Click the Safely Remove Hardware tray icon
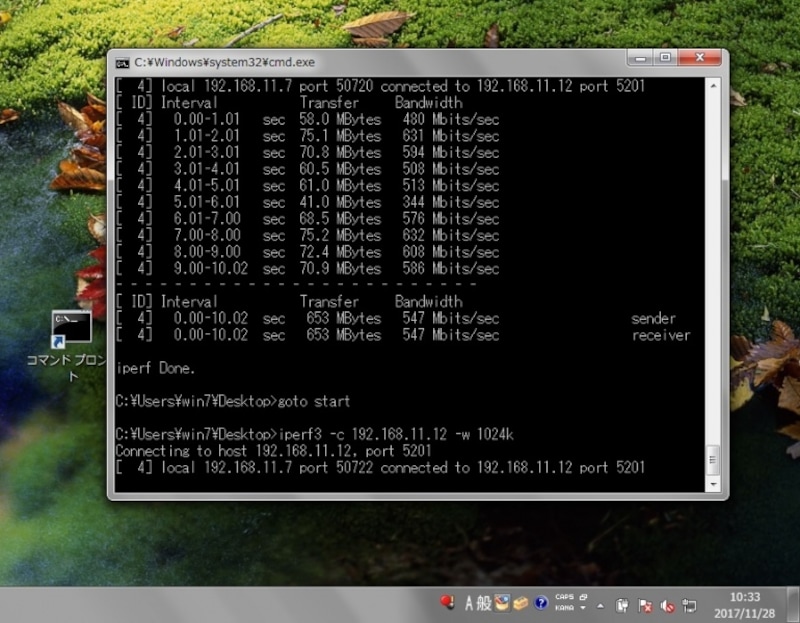 point(622,601)
